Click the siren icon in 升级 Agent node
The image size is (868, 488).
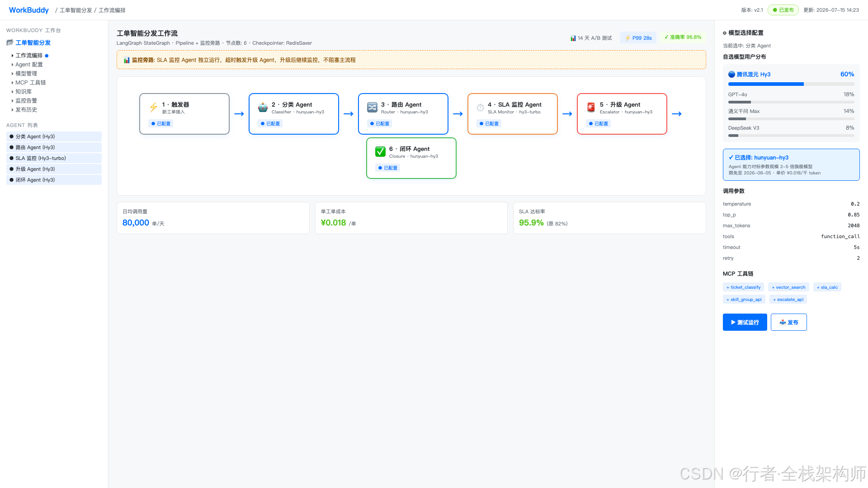coord(591,108)
